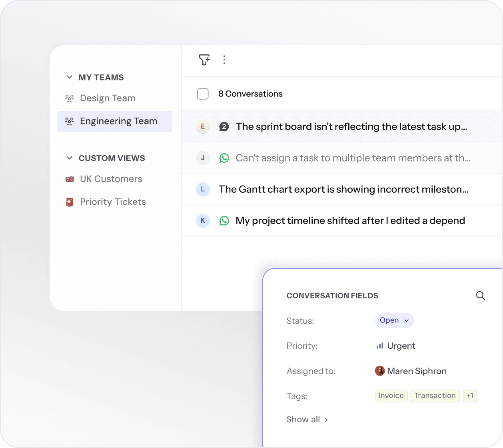The width and height of the screenshot is (503, 448).
Task: Click the chat bubble icon showing 2 replies
Action: point(224,127)
